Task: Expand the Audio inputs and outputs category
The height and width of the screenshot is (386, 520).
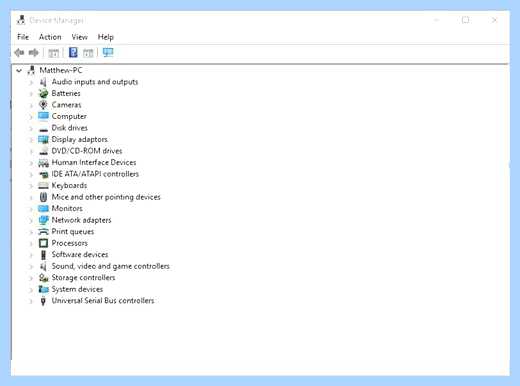Action: (x=31, y=82)
